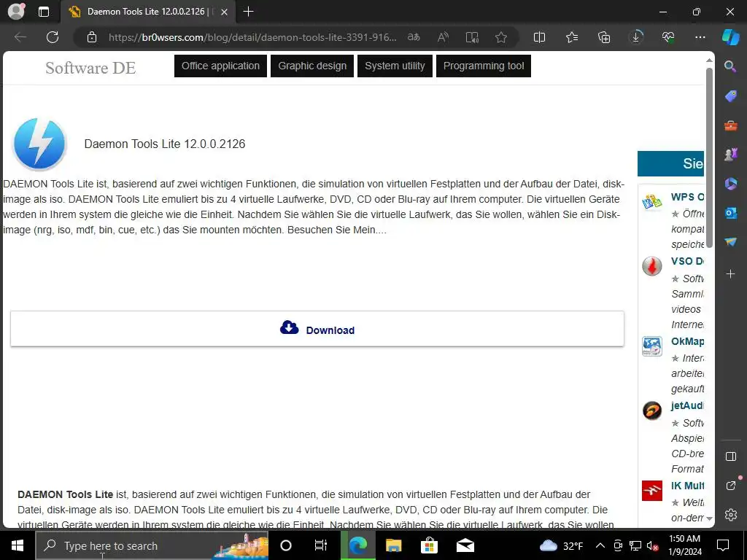Activate the read aloud icon
This screenshot has height=560, width=747.
click(443, 37)
